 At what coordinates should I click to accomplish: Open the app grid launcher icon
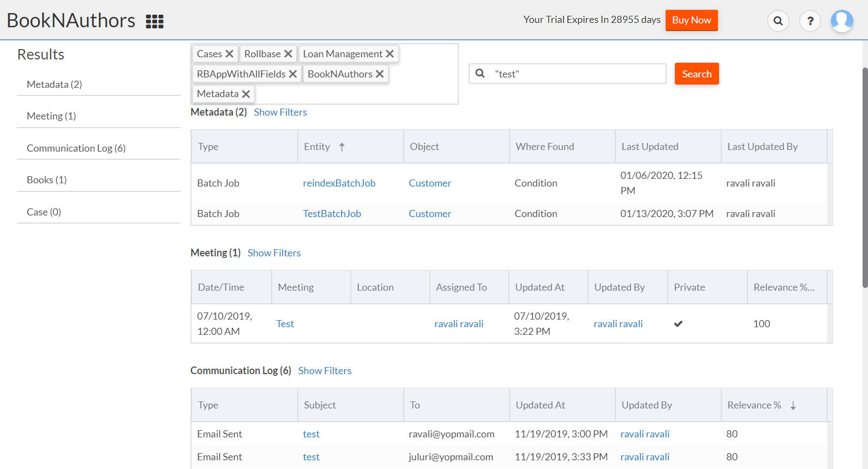[x=155, y=21]
